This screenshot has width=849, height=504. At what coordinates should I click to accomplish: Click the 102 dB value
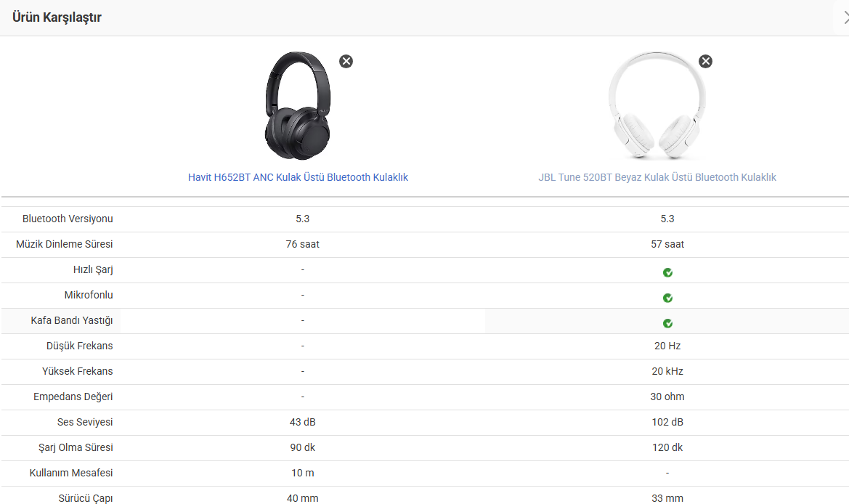point(667,422)
